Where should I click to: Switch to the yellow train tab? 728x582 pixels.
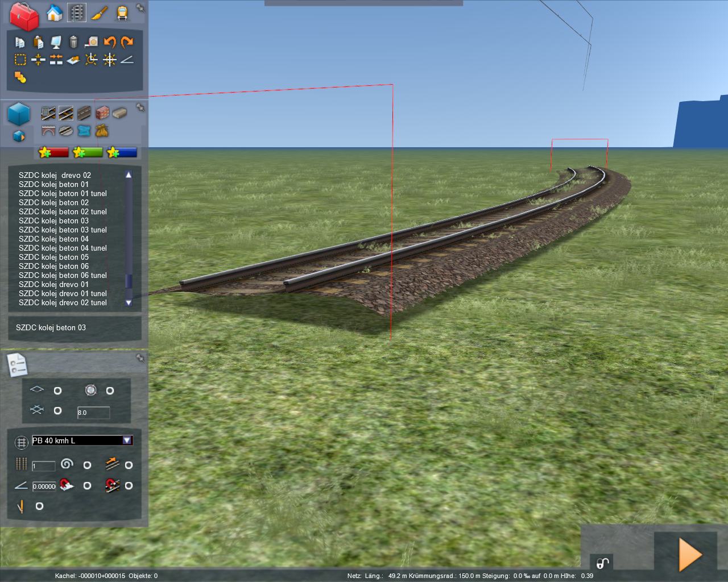122,13
